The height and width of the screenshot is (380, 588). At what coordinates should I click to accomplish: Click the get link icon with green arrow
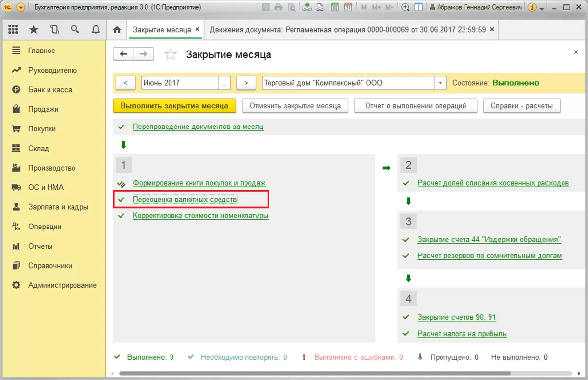[x=307, y=8]
